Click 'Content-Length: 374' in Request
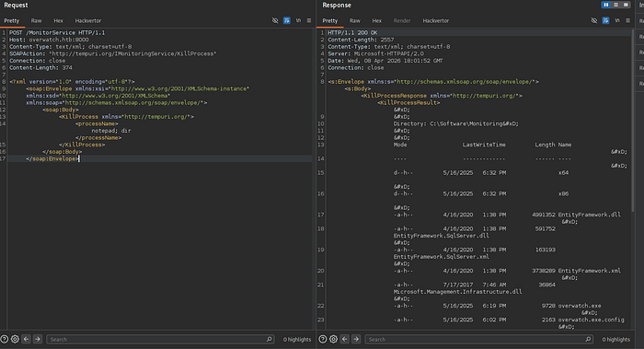 tap(40, 67)
